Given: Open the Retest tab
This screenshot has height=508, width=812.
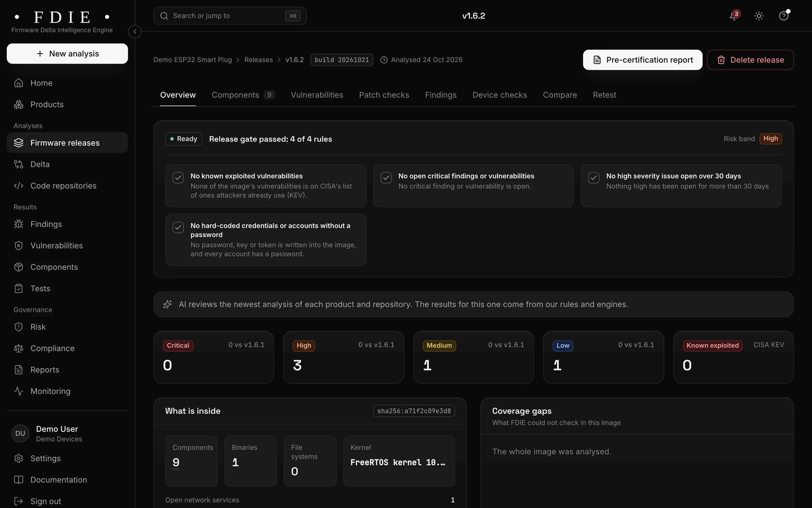Looking at the screenshot, I should tap(604, 95).
